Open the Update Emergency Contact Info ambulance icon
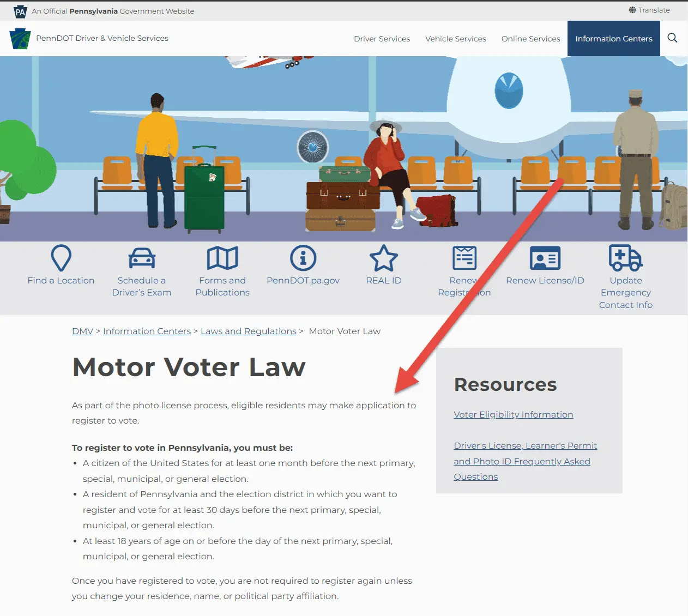This screenshot has width=688, height=616. tap(626, 258)
